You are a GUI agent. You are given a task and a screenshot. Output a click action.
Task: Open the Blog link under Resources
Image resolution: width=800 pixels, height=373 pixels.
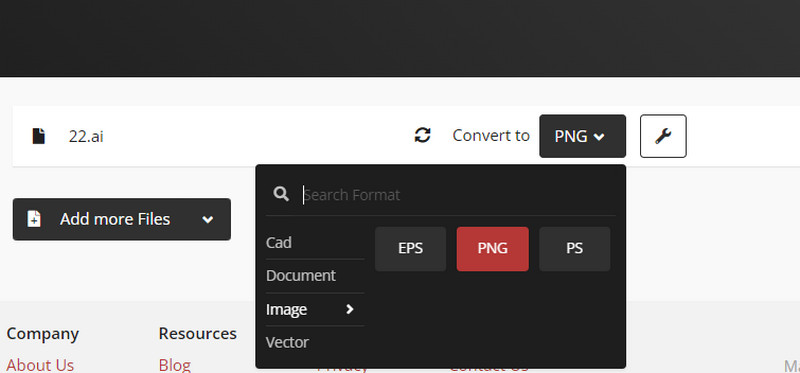(x=174, y=365)
